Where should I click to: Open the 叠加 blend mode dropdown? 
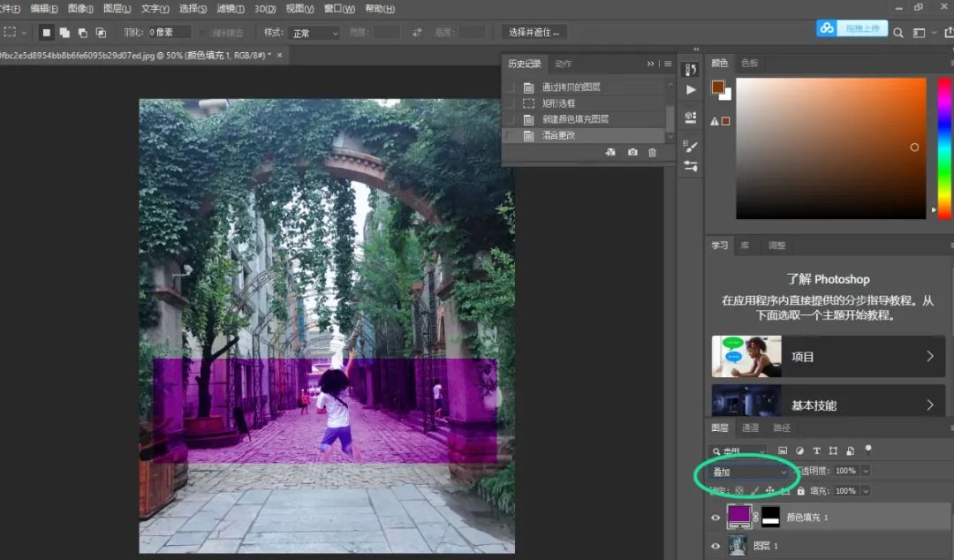pos(749,472)
